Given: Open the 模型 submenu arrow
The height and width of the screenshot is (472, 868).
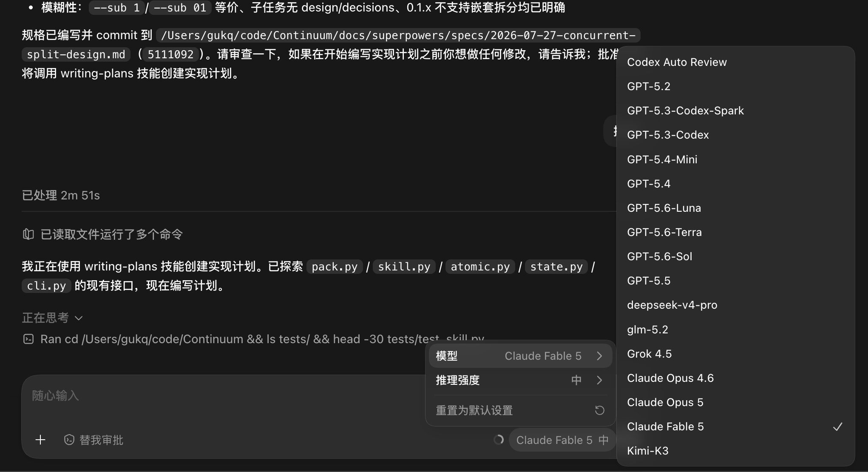Looking at the screenshot, I should (x=599, y=356).
